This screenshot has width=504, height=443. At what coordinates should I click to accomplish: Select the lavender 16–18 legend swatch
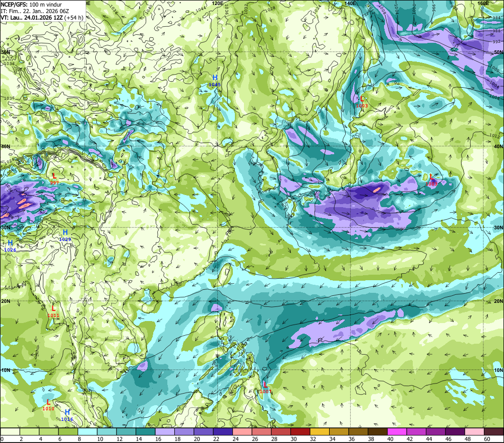[x=165, y=431]
